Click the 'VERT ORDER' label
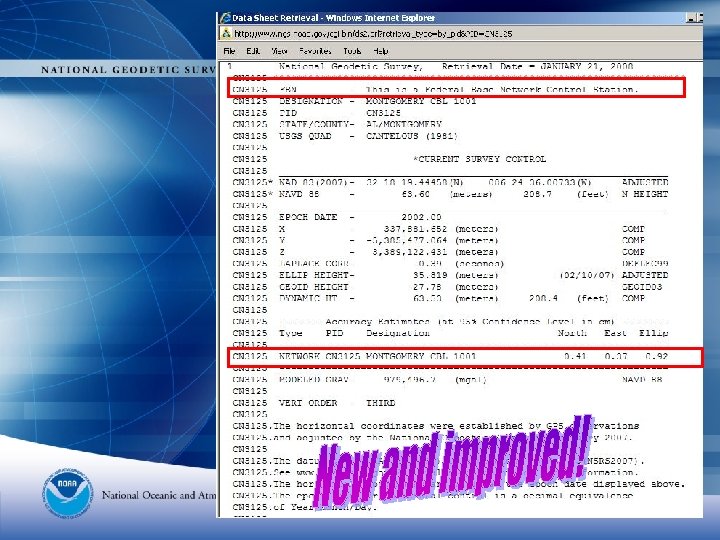 [x=308, y=403]
